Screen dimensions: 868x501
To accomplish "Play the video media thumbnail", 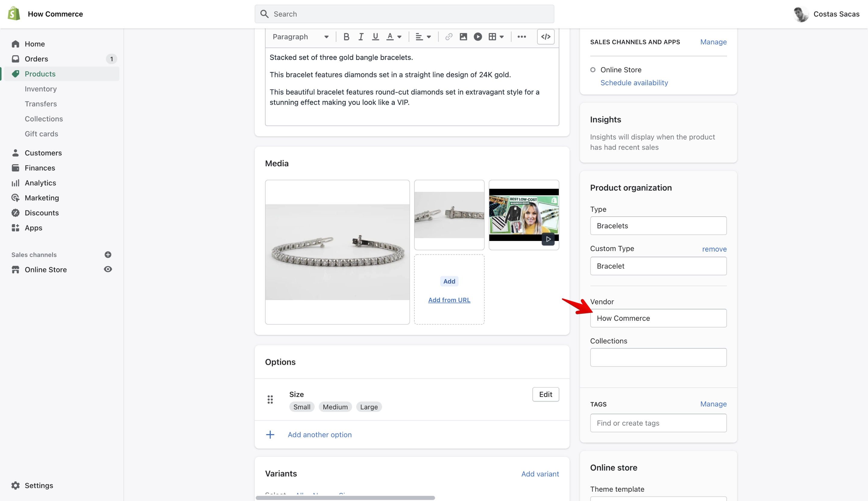I will [x=524, y=215].
